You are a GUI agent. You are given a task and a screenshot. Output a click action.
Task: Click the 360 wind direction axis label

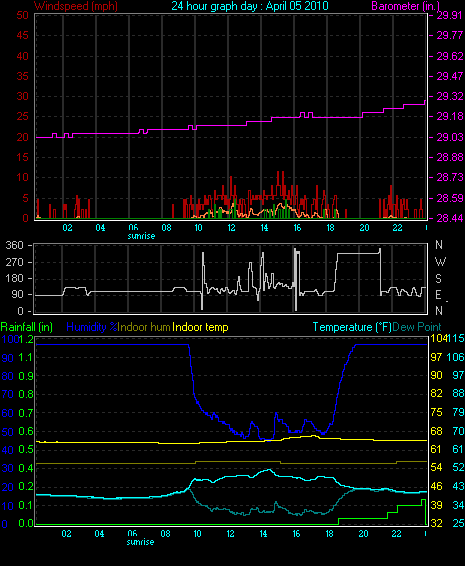(x=14, y=245)
